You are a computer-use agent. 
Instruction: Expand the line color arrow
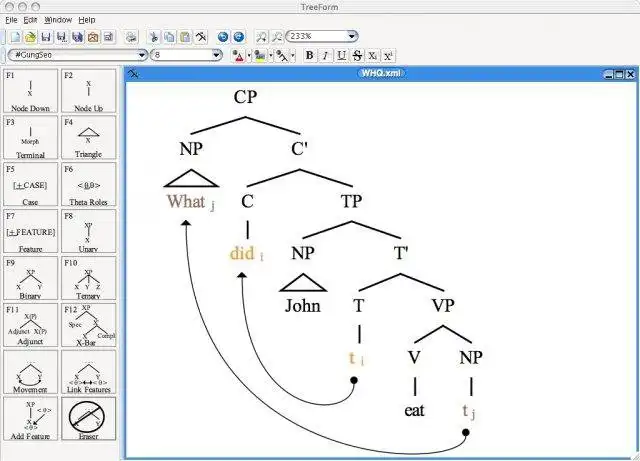pos(292,56)
